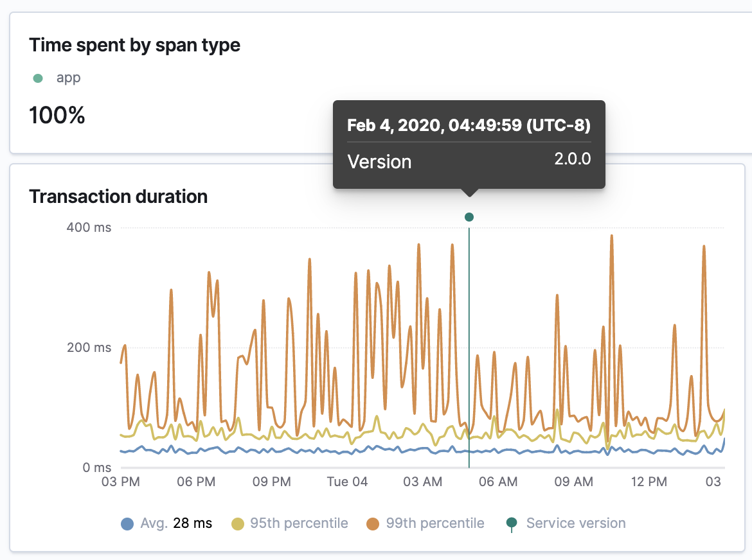Click the Time spent by span type heading

pos(134,45)
